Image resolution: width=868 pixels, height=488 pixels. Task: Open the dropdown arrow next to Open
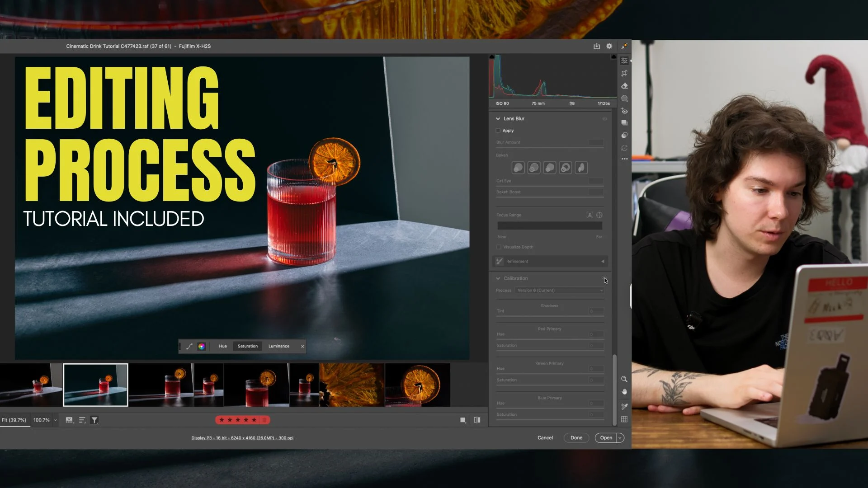point(620,438)
